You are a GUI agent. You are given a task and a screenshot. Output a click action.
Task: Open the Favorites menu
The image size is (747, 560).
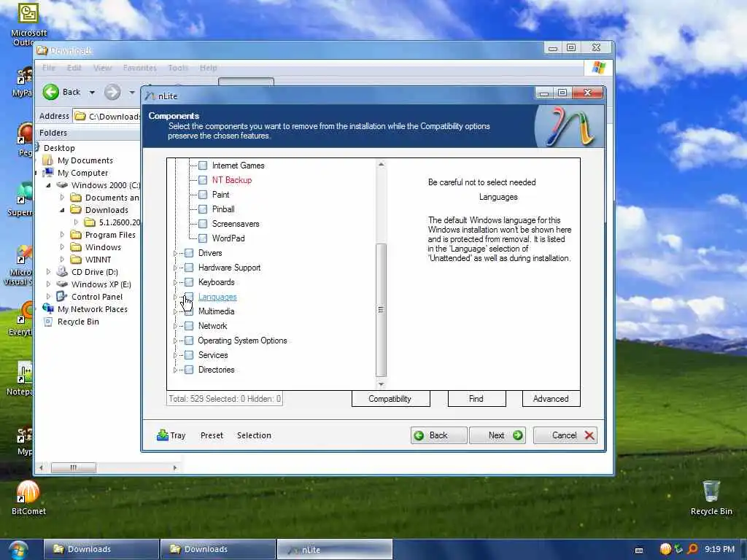click(139, 68)
